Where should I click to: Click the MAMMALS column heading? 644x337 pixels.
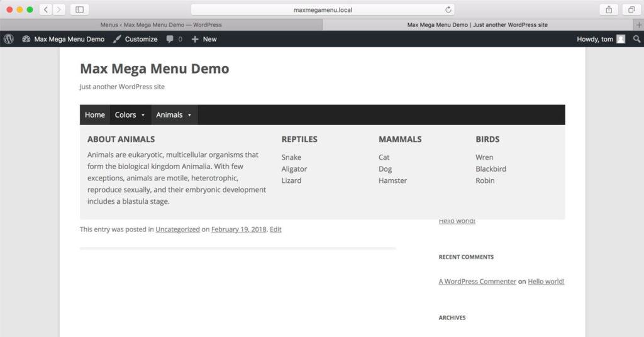click(400, 139)
